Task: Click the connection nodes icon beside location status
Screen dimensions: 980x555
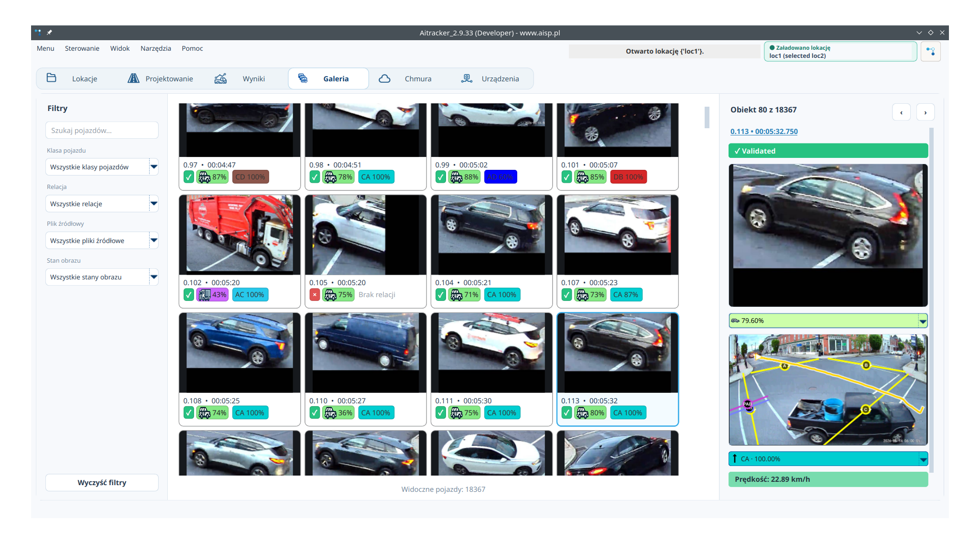Action: pos(930,51)
